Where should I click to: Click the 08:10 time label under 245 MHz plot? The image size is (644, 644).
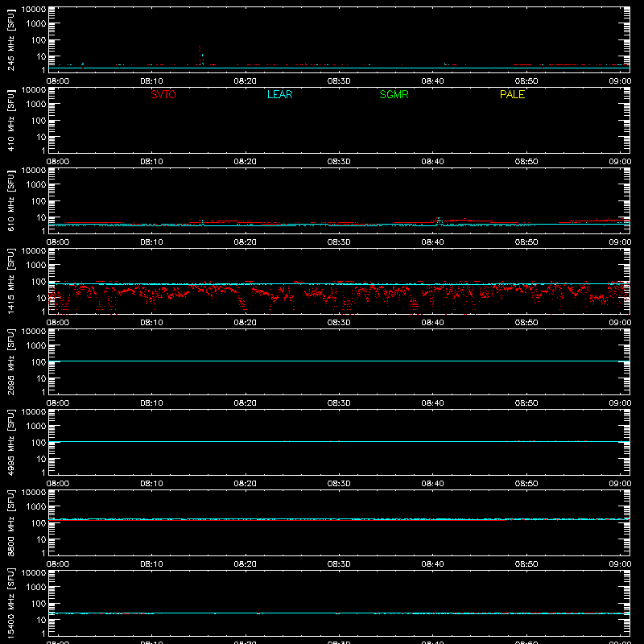(151, 81)
